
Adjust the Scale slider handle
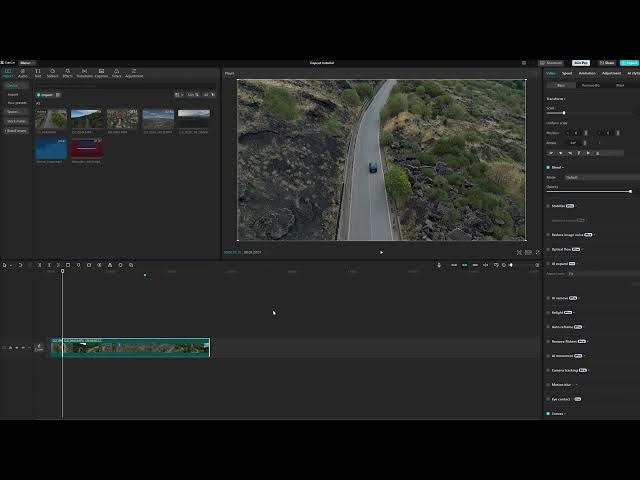click(x=564, y=113)
